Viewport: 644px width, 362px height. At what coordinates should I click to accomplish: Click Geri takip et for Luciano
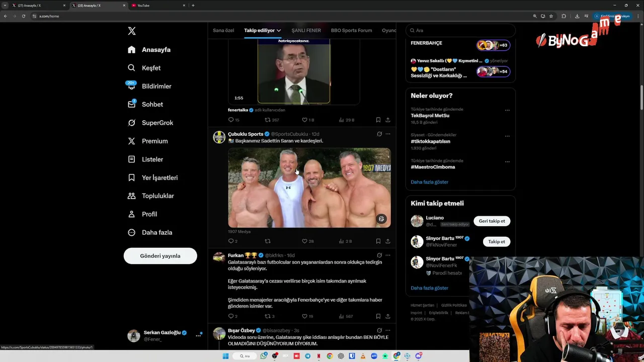(492, 221)
